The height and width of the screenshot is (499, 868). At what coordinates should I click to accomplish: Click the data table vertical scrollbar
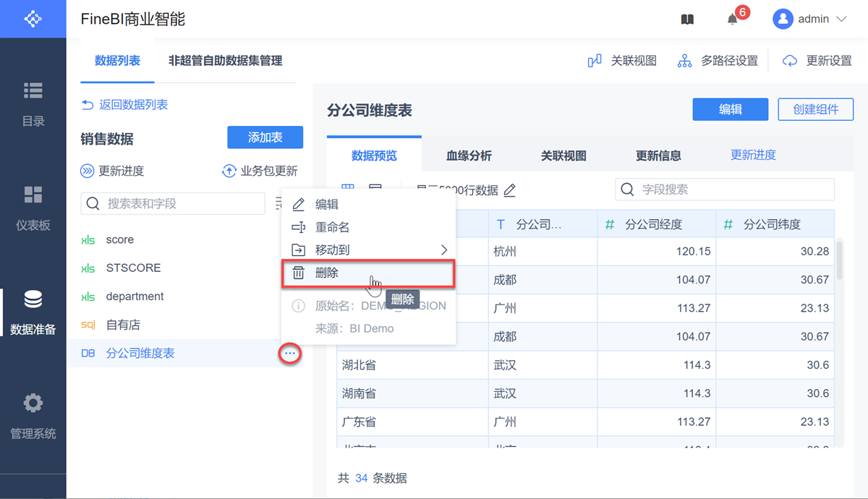point(839,260)
